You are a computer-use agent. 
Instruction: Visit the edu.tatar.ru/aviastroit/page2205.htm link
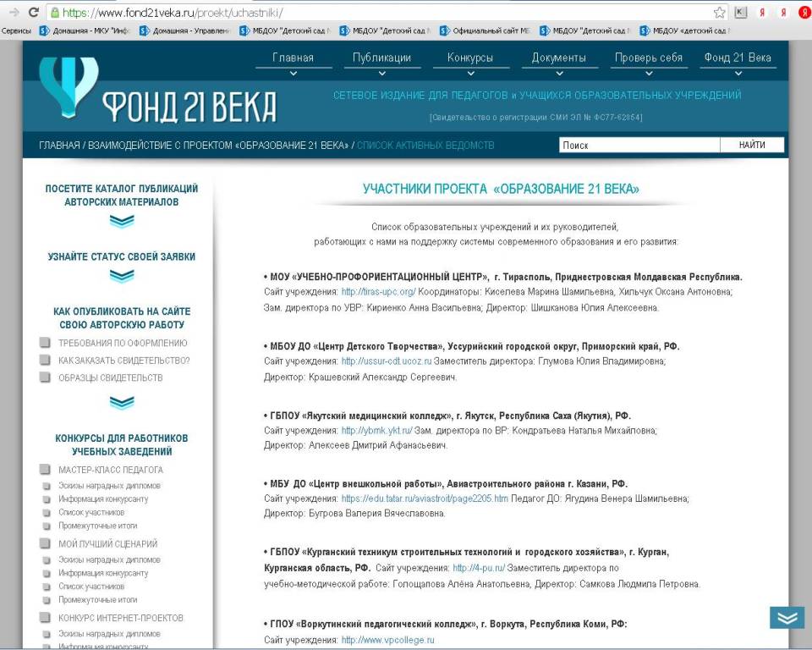[425, 499]
